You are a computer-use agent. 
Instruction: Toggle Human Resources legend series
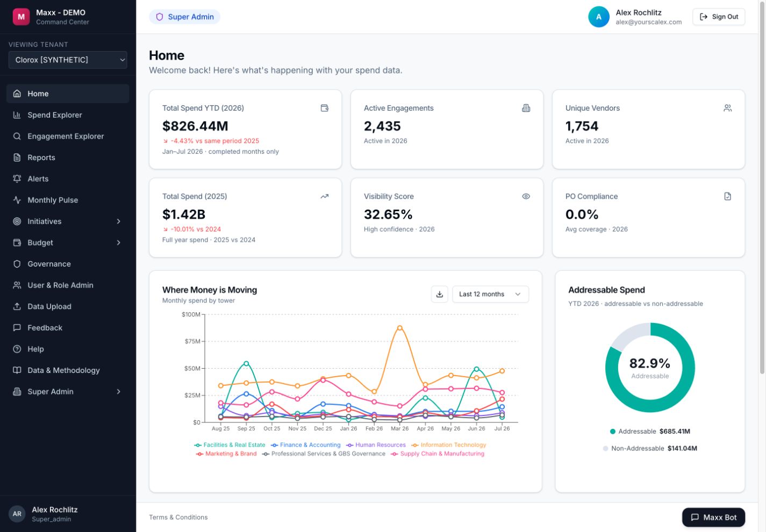click(376, 445)
